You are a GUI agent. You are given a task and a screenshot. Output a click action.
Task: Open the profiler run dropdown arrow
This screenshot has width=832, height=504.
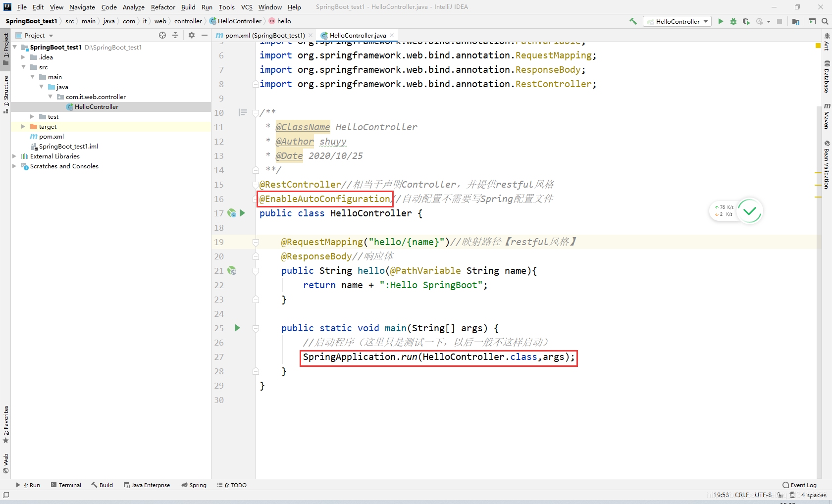tap(769, 21)
